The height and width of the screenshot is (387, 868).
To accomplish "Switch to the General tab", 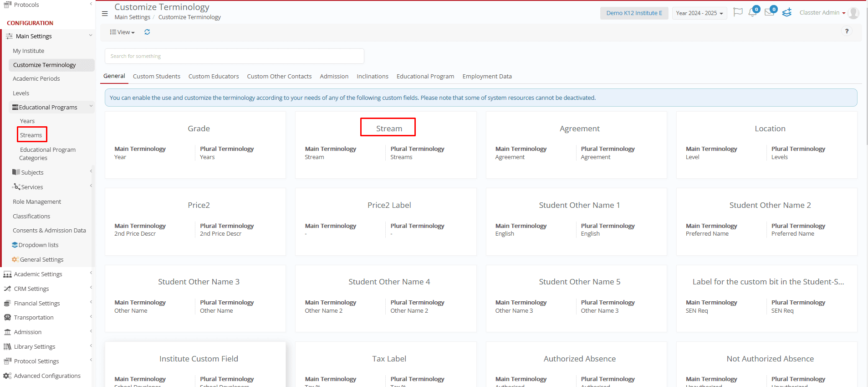I will click(x=114, y=76).
